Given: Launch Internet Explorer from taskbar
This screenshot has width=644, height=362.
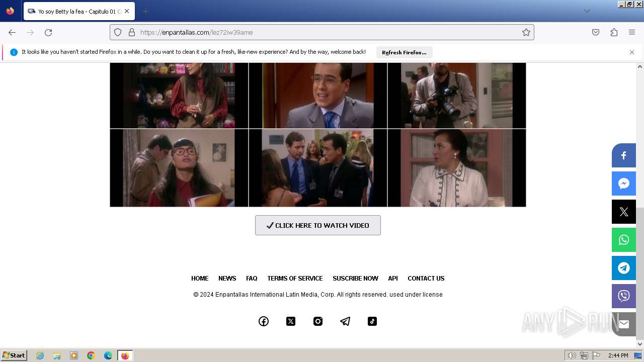Looking at the screenshot, I should click(x=40, y=355).
